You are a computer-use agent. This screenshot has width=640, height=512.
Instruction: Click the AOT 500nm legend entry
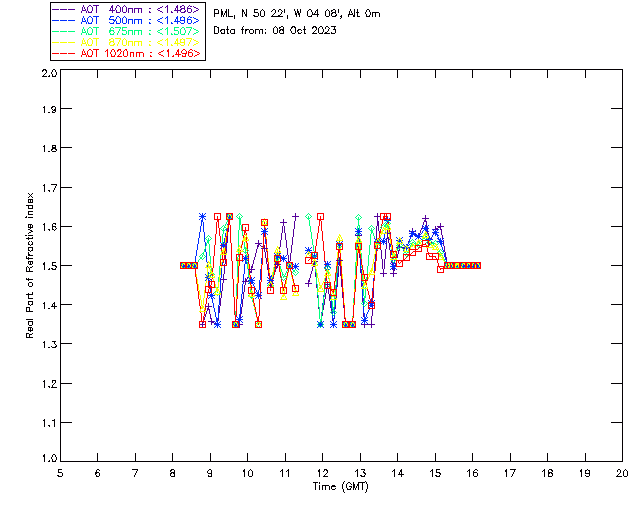coord(126,20)
